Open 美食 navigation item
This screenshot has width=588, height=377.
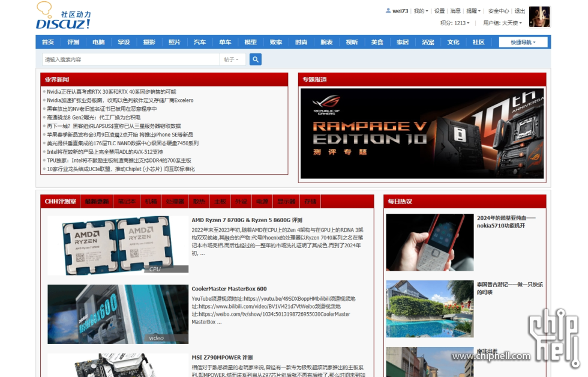click(377, 43)
